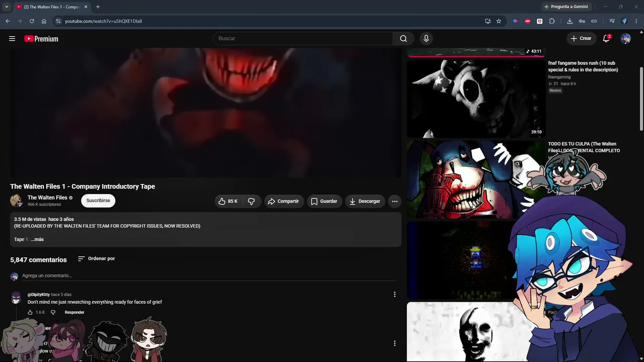Click the video player frame

coord(206,113)
